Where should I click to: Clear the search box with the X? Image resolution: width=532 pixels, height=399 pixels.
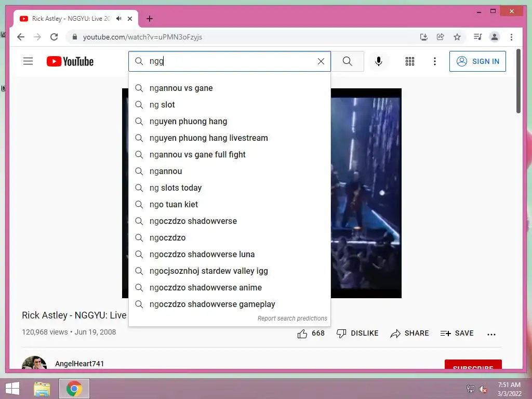coord(321,61)
